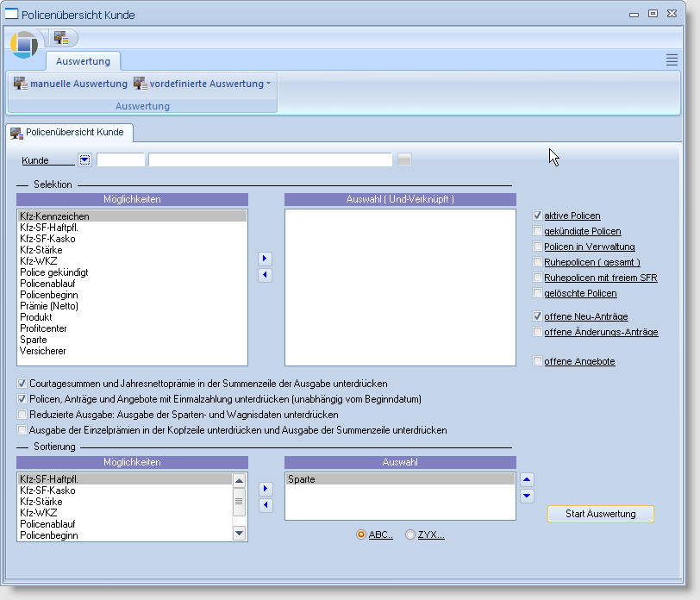700x600 pixels.
Task: Enable the gekündigte Policen checkbox
Action: pyautogui.click(x=538, y=231)
